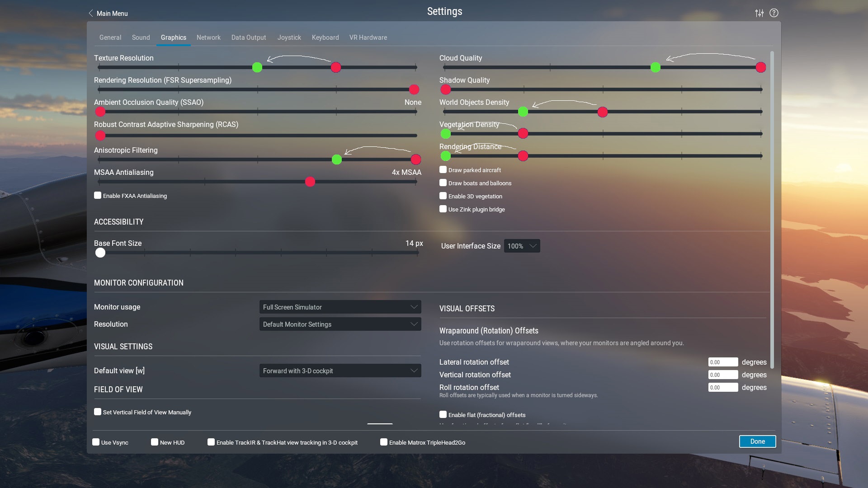Click the red Cloud Quality slider handle

[x=761, y=67]
